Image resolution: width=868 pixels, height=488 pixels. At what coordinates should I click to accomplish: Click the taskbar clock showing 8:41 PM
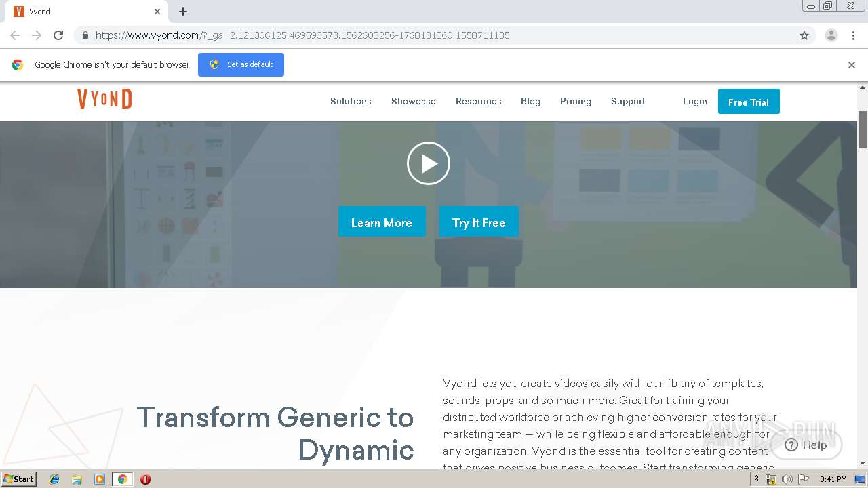point(833,479)
